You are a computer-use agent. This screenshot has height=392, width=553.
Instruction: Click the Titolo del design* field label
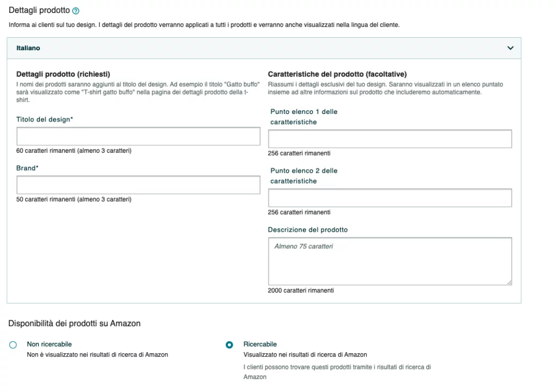(44, 119)
